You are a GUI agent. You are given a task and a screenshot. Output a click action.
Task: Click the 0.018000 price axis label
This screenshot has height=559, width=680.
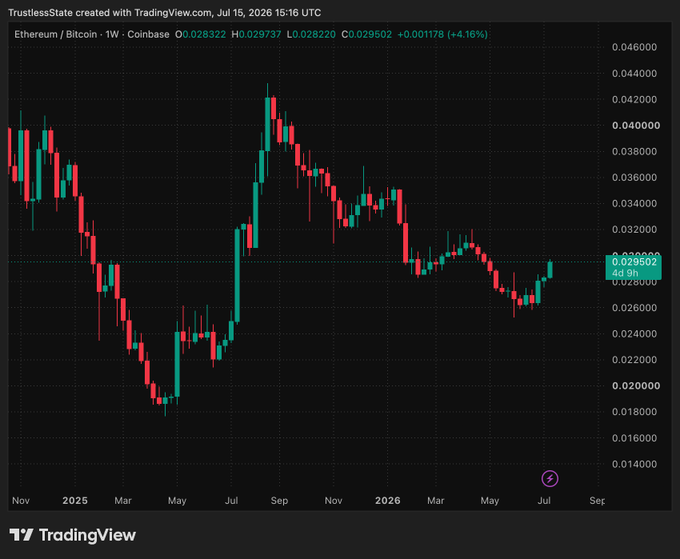click(634, 412)
